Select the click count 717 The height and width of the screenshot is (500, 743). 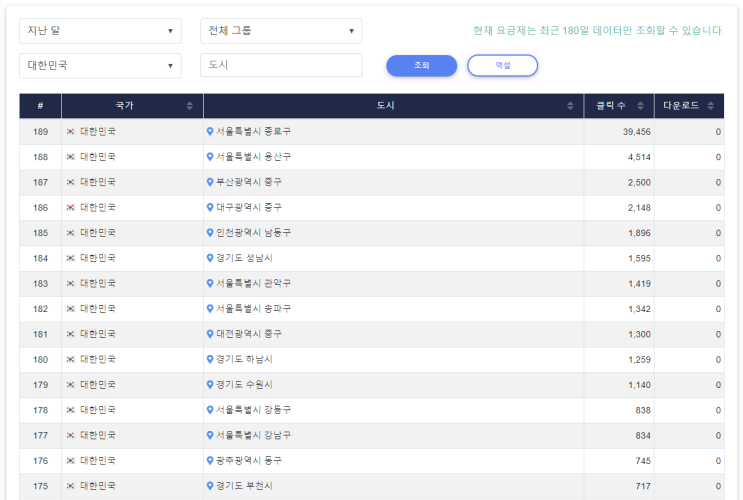[643, 486]
